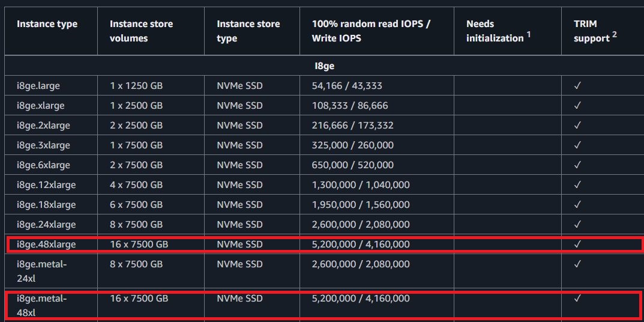
Task: Click the 16 x 7500 GB cell for i8ge.48xlarge
Action: 139,245
